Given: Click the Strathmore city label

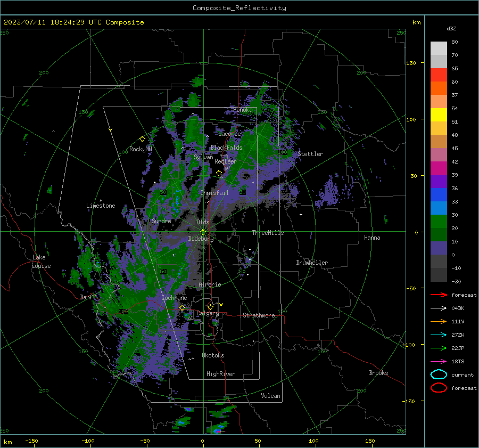Looking at the screenshot, I should 259,315.
